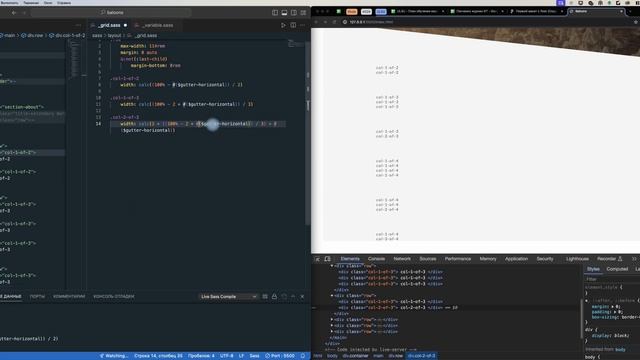Open the notifications bell in status bar
The width and height of the screenshot is (640, 360).
pyautogui.click(x=303, y=356)
